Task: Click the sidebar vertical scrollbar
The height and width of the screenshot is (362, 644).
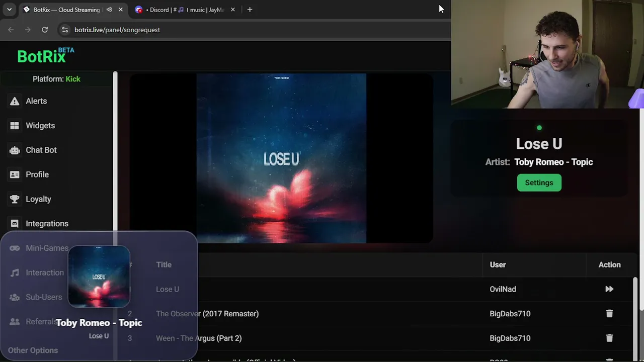Action: 115,151
